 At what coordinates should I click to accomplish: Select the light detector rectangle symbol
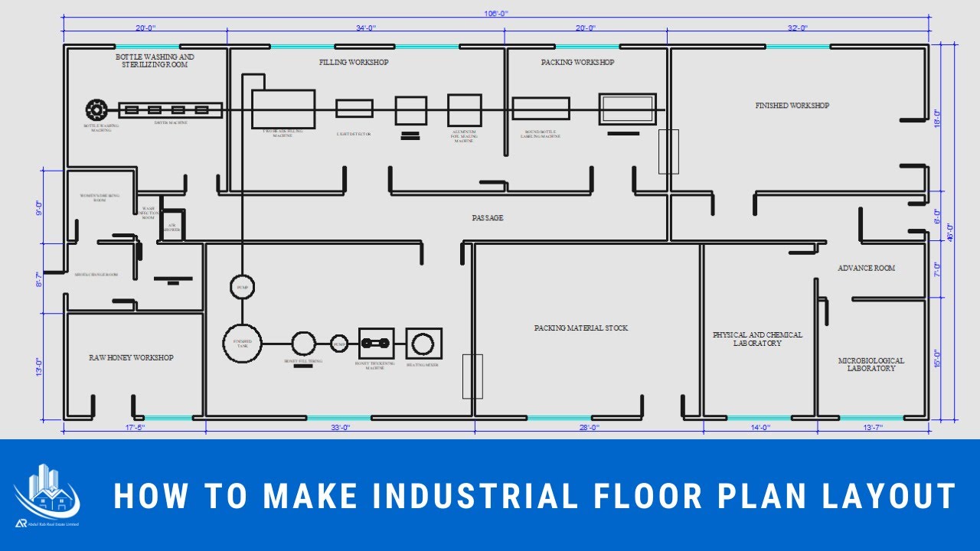[x=354, y=109]
